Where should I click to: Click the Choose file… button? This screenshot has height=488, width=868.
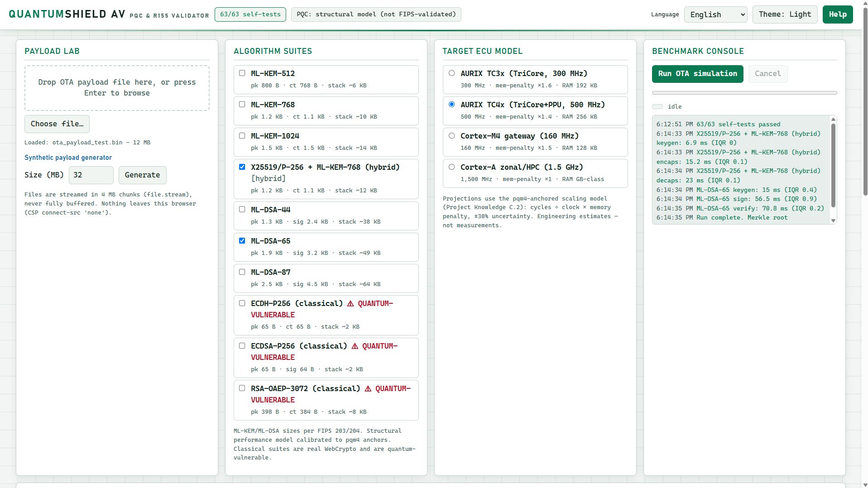coord(57,124)
